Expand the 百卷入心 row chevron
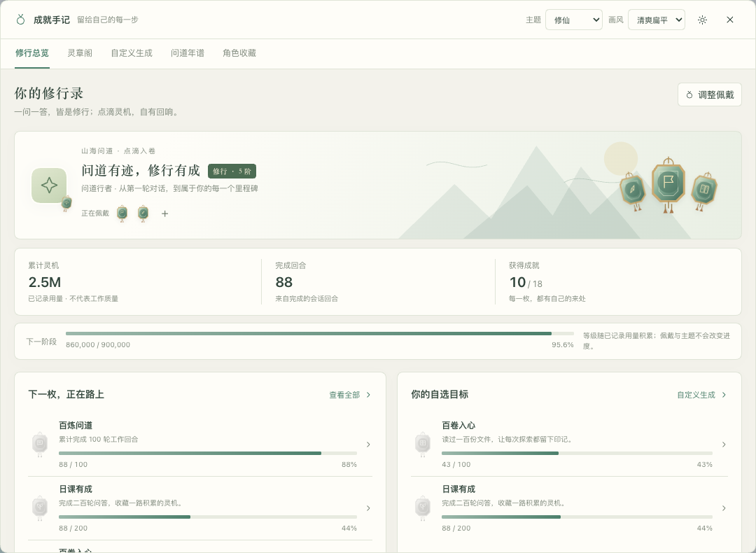756x553 pixels. [724, 444]
